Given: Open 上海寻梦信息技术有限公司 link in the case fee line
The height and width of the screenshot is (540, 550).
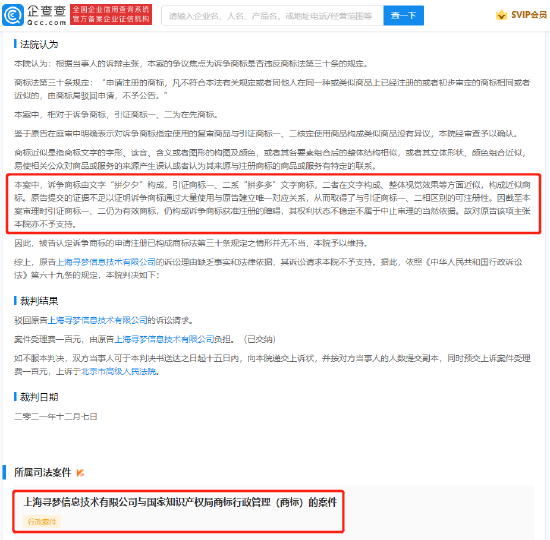Looking at the screenshot, I should click(164, 339).
